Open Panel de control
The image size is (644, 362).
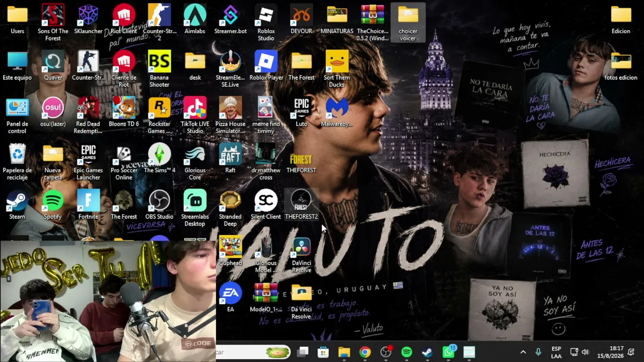click(17, 115)
